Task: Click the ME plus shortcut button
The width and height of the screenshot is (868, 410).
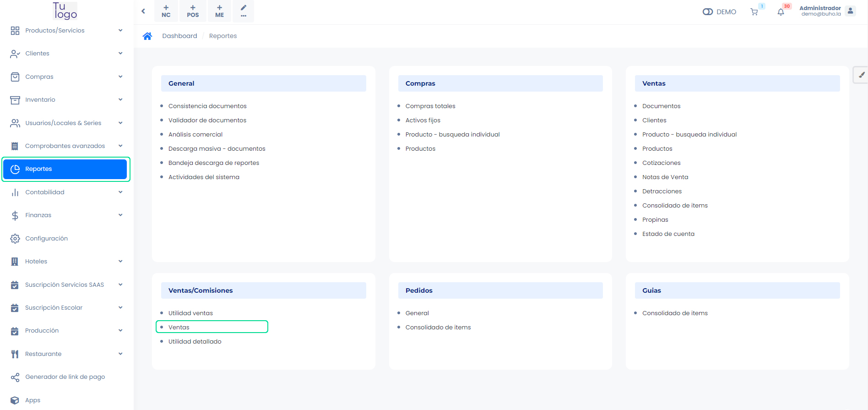Action: 219,11
